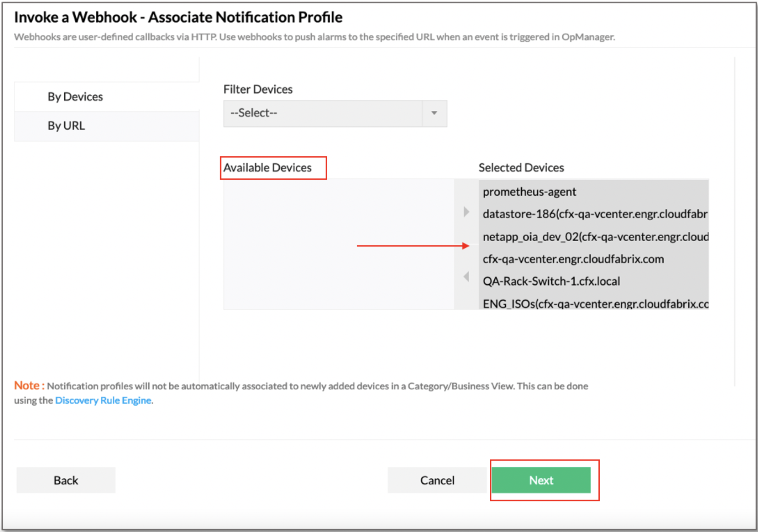Select prometheus-agent in Selected Devices
Image resolution: width=758 pixels, height=532 pixels.
(x=530, y=192)
